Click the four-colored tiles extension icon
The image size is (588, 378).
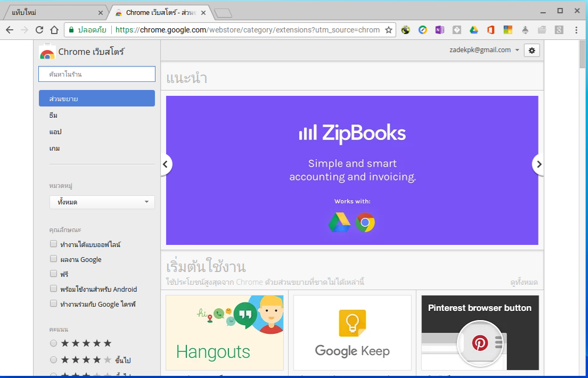tap(508, 30)
